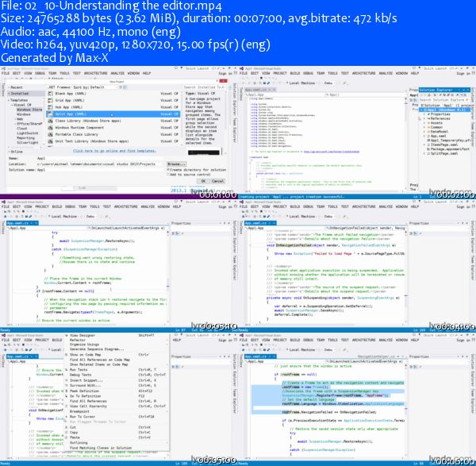Click Peek Definition icon in the context menu

[x=67, y=391]
